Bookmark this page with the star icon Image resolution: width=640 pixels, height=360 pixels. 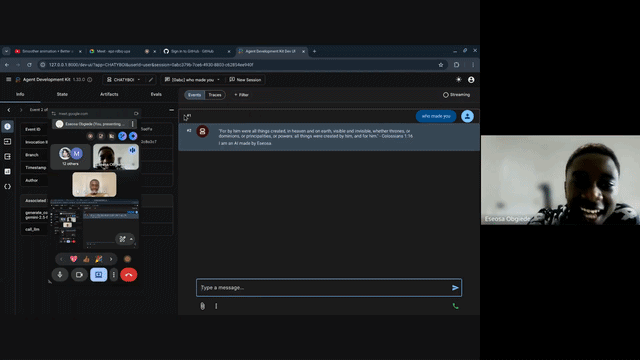tap(441, 65)
